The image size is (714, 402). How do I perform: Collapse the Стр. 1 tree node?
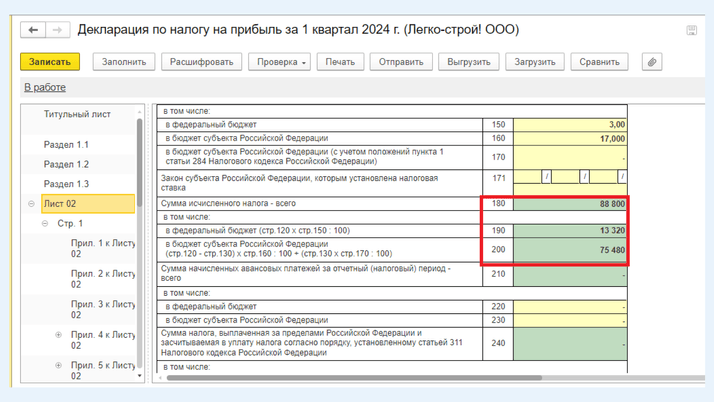[x=45, y=224]
